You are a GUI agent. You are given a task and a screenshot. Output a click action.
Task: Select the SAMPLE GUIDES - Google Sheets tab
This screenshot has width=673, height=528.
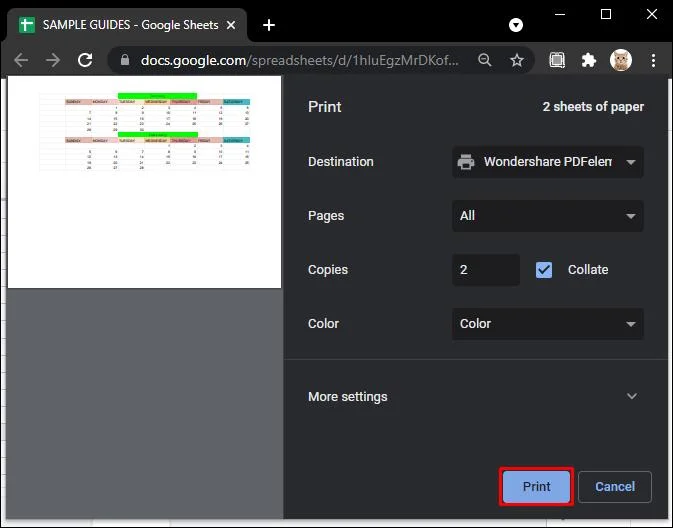[x=127, y=25]
